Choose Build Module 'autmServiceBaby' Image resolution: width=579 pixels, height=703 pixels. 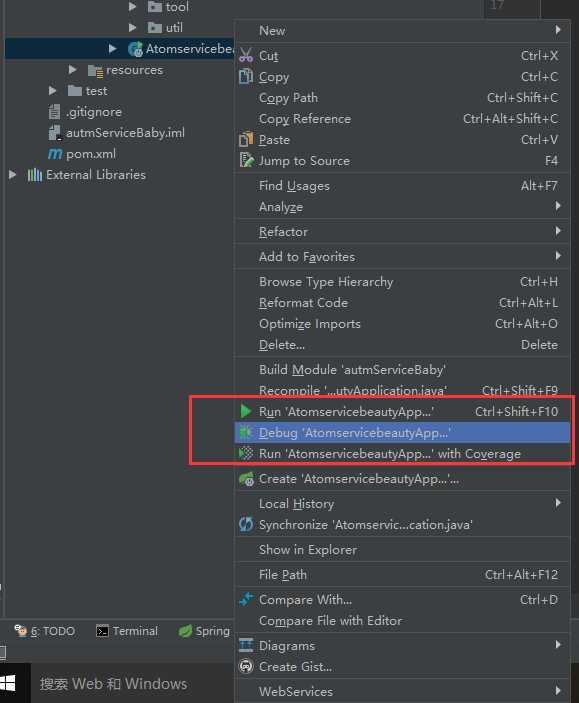point(402,370)
